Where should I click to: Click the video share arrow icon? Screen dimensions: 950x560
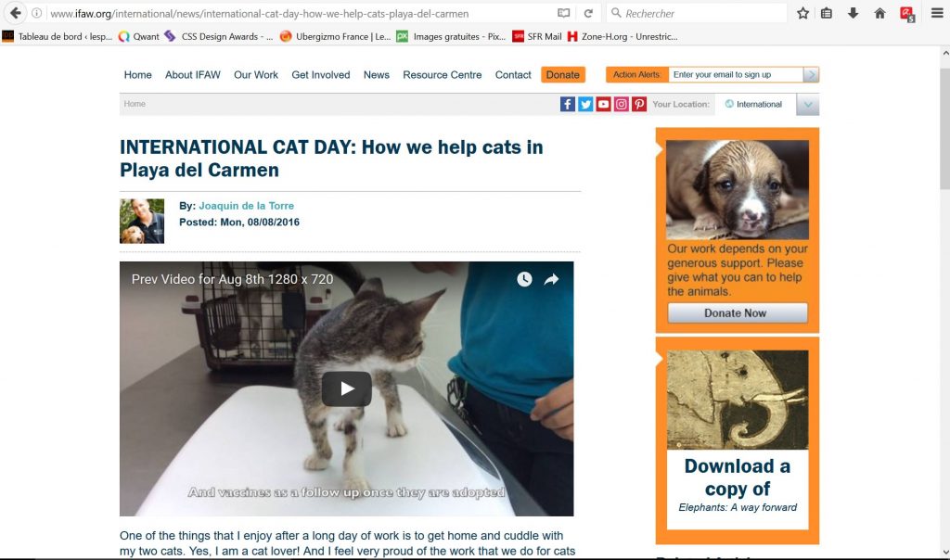[x=551, y=279]
